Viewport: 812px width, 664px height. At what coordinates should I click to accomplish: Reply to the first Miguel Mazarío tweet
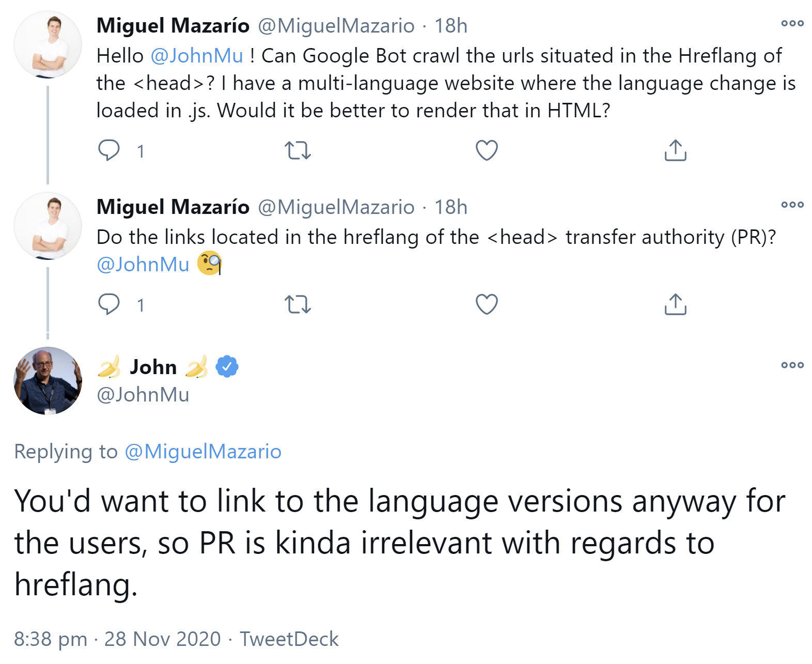tap(109, 150)
